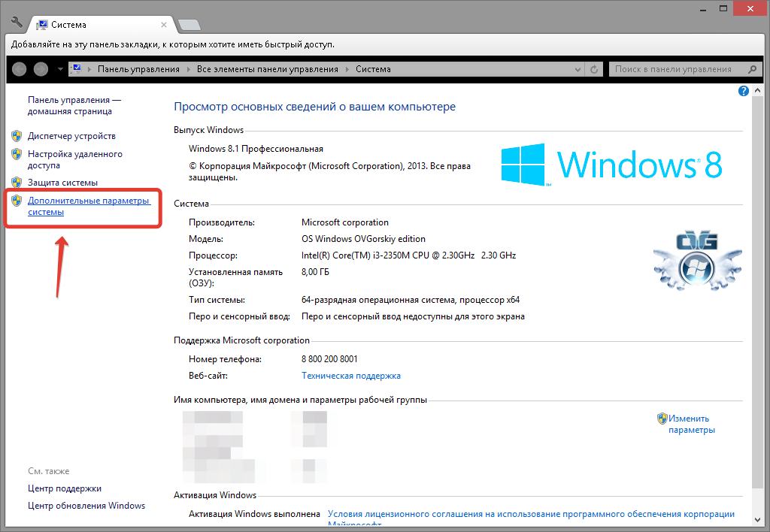770x532 pixels.
Task: Click Активация Windows выполнена text
Action: 254,514
